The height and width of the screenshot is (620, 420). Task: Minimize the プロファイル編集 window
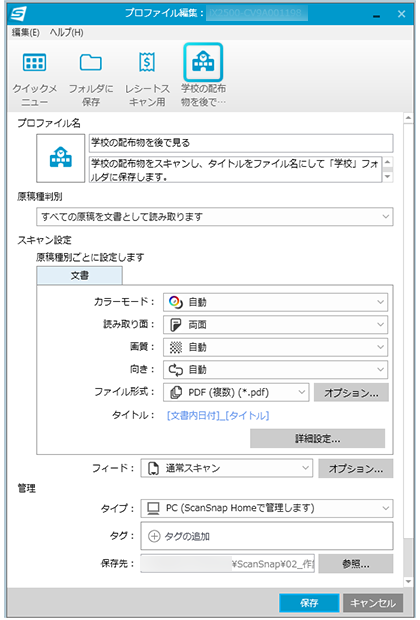pos(376,15)
